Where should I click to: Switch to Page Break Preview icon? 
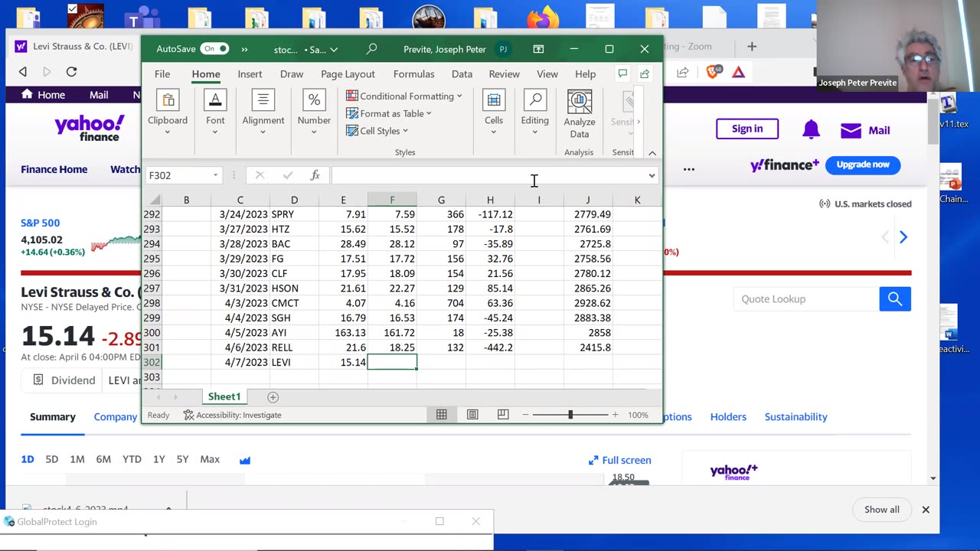click(x=503, y=415)
